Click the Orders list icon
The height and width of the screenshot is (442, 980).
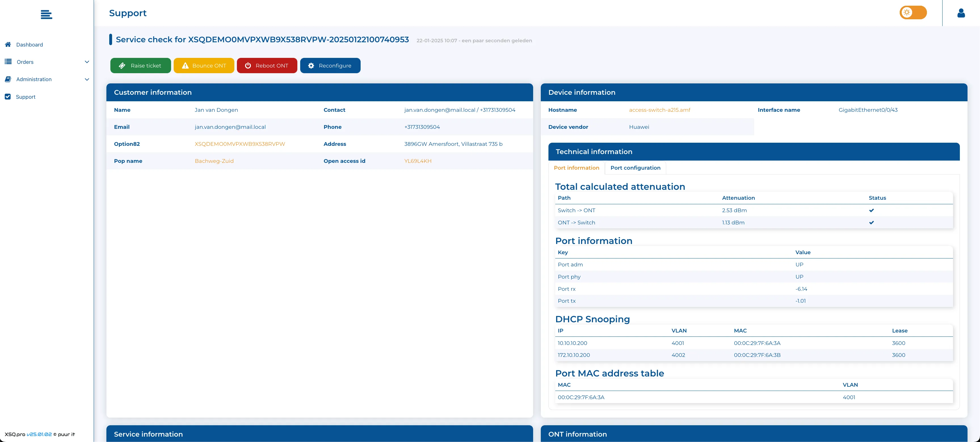[x=8, y=62]
